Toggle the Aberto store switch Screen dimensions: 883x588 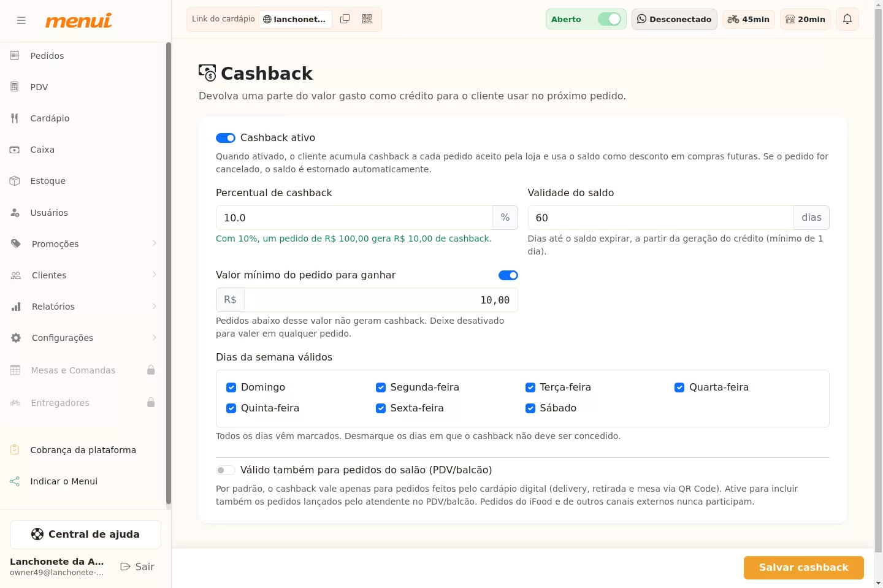(x=610, y=19)
